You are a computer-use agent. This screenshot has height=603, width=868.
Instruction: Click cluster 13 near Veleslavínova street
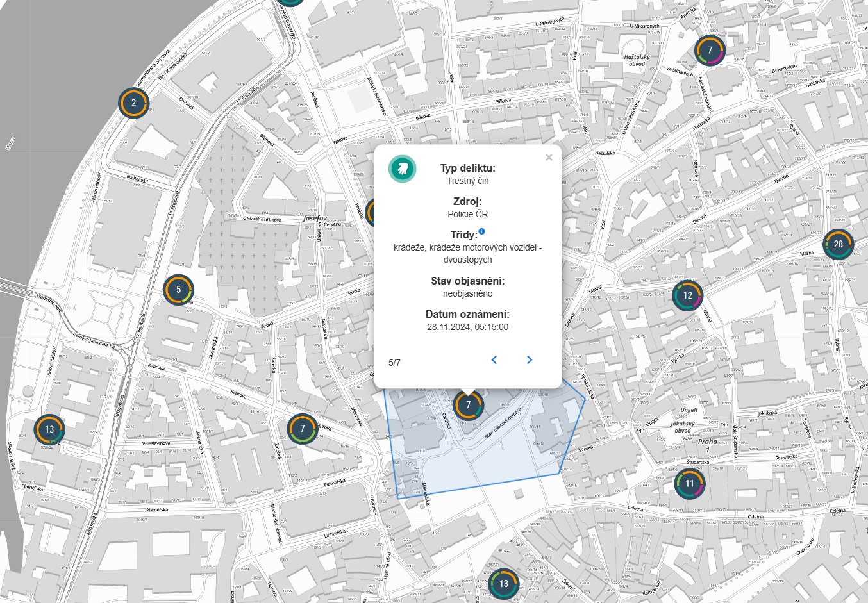[x=49, y=429]
